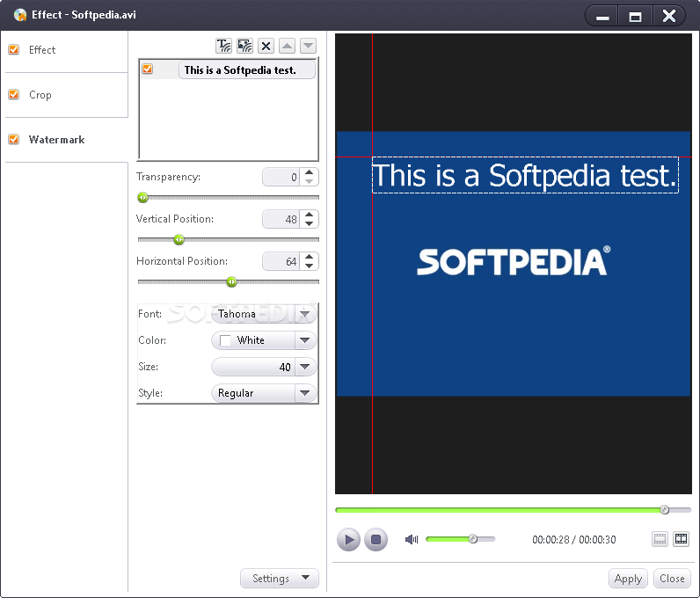Increase Vertical Position value
The width and height of the screenshot is (700, 598).
[x=309, y=215]
